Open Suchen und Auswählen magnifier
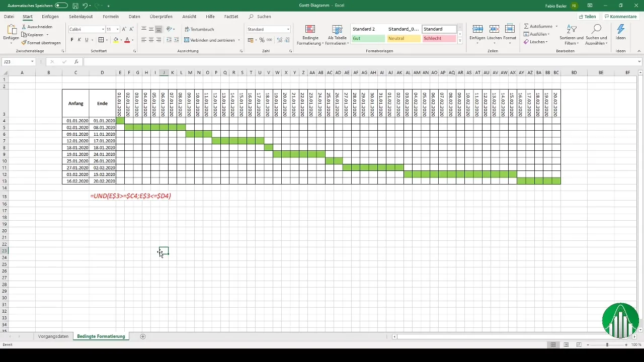 (x=597, y=34)
